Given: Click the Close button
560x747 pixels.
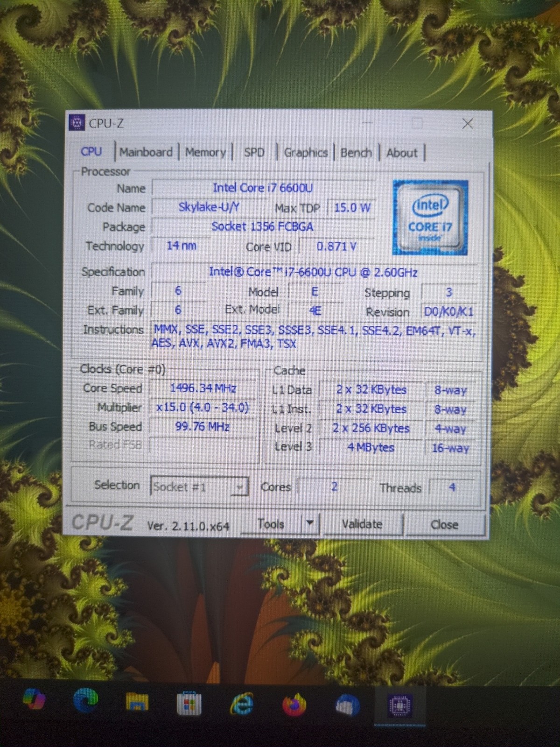Looking at the screenshot, I should pos(445,525).
